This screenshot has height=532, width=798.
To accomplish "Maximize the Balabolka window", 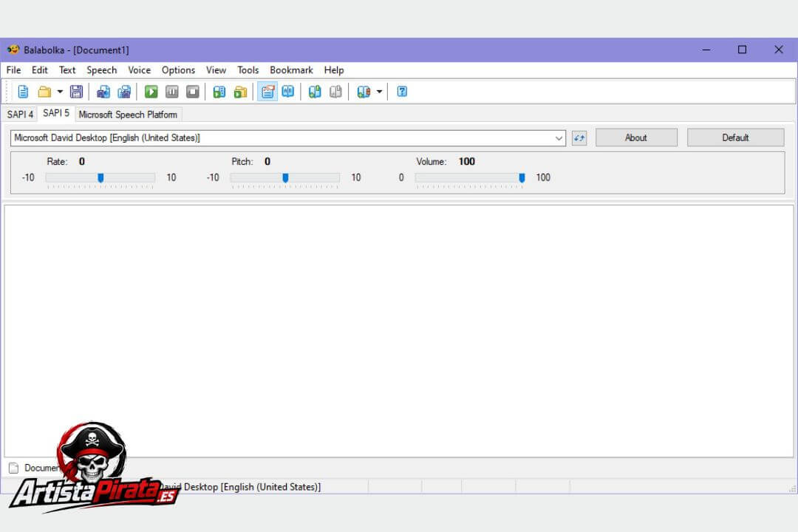I will click(742, 50).
